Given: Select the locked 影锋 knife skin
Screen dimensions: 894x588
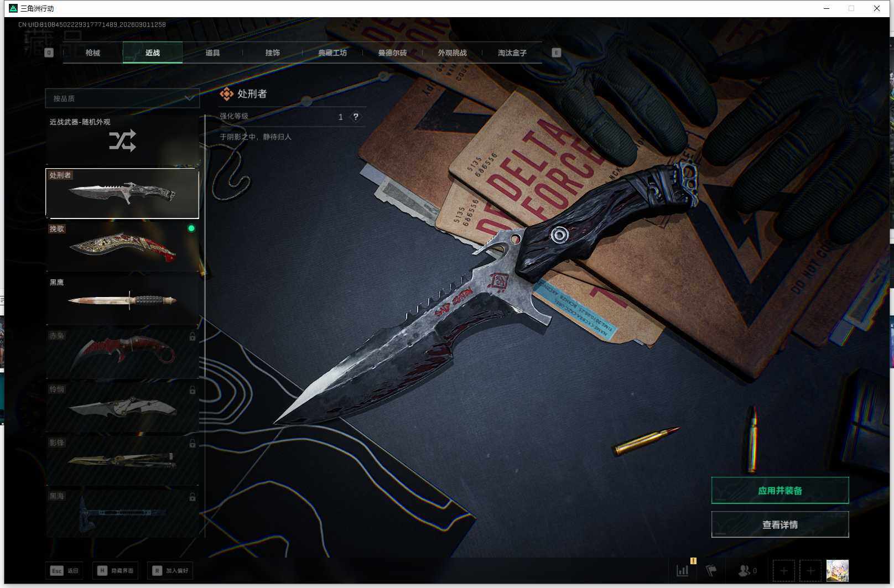Looking at the screenshot, I should [122, 461].
